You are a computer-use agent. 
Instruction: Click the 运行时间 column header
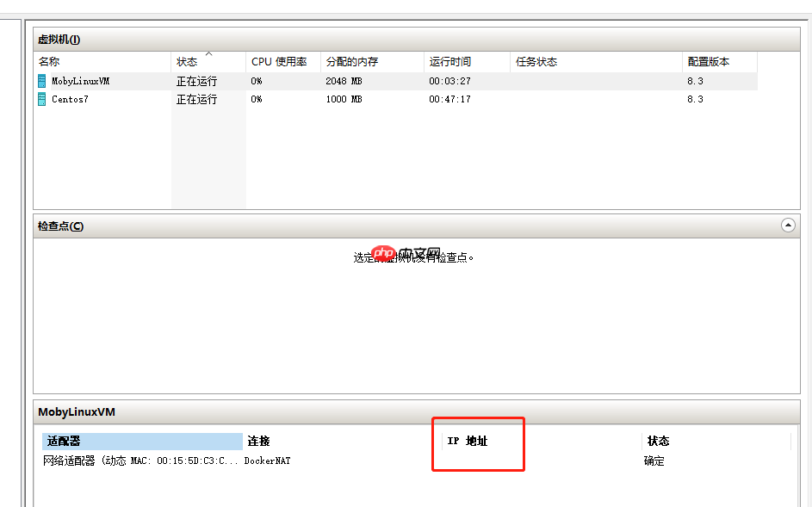click(x=448, y=61)
